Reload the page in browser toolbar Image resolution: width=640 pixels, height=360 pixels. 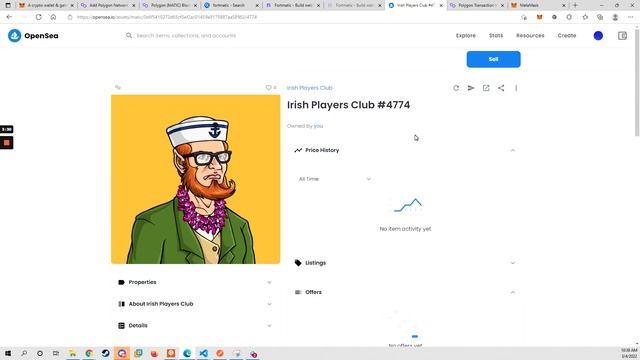click(x=38, y=17)
